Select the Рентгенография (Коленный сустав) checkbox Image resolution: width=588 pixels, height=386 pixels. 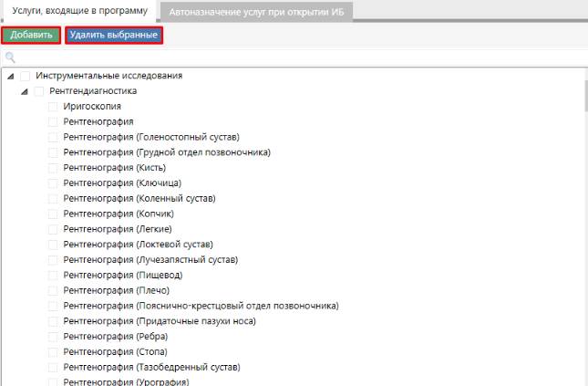(53, 198)
